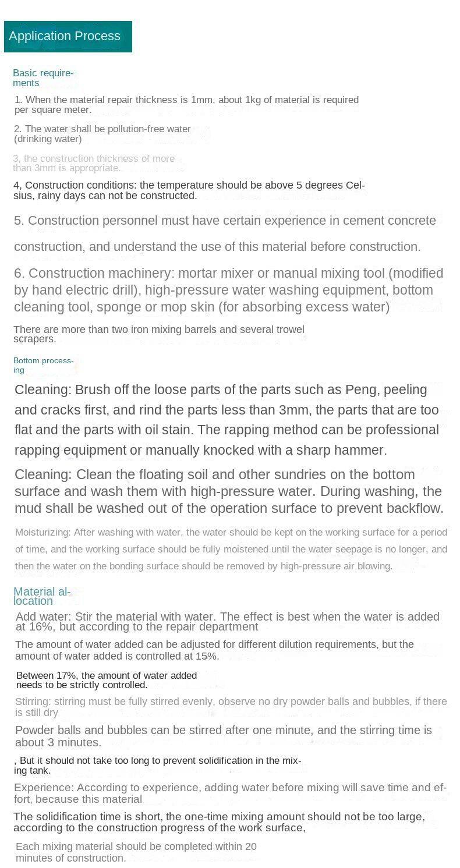The width and height of the screenshot is (460, 868).
Task: Click the line about completing within 20 minutes
Action: [136, 852]
